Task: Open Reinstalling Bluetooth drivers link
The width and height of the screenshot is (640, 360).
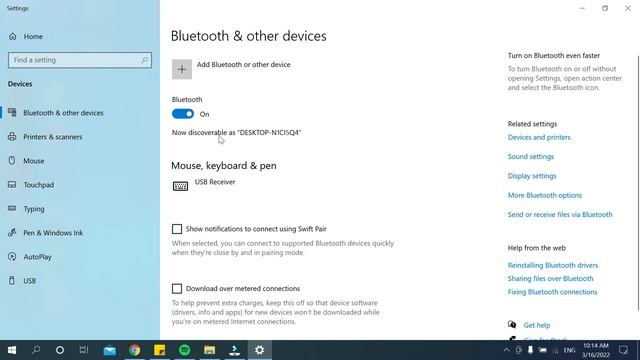Action: click(553, 265)
